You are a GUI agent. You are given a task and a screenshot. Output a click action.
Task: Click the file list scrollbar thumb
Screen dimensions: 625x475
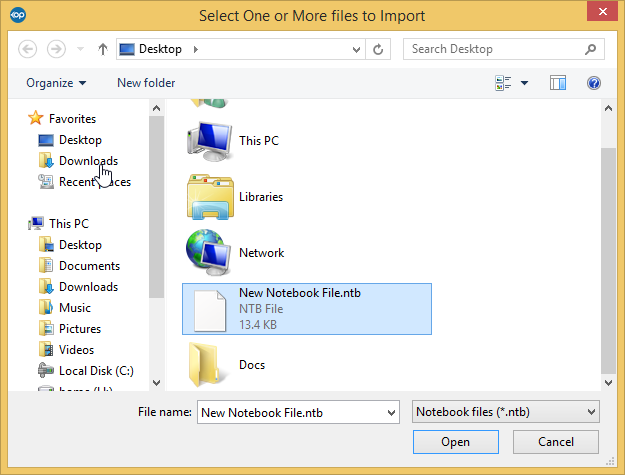pyautogui.click(x=608, y=261)
